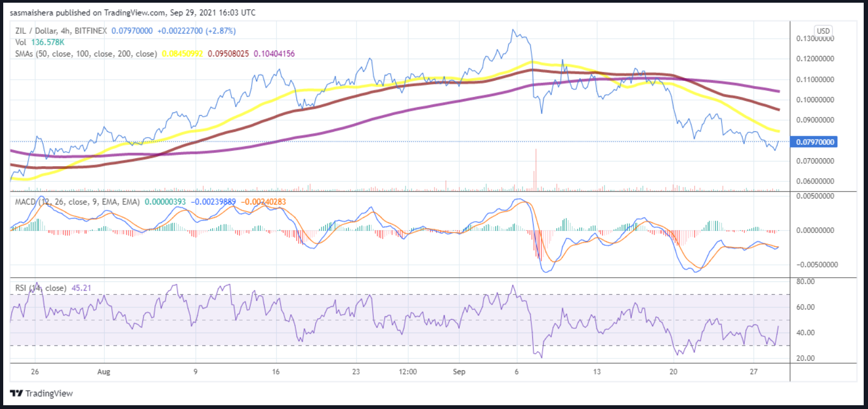
Task: Click the 80.00 RSI axis label
Action: pos(805,281)
